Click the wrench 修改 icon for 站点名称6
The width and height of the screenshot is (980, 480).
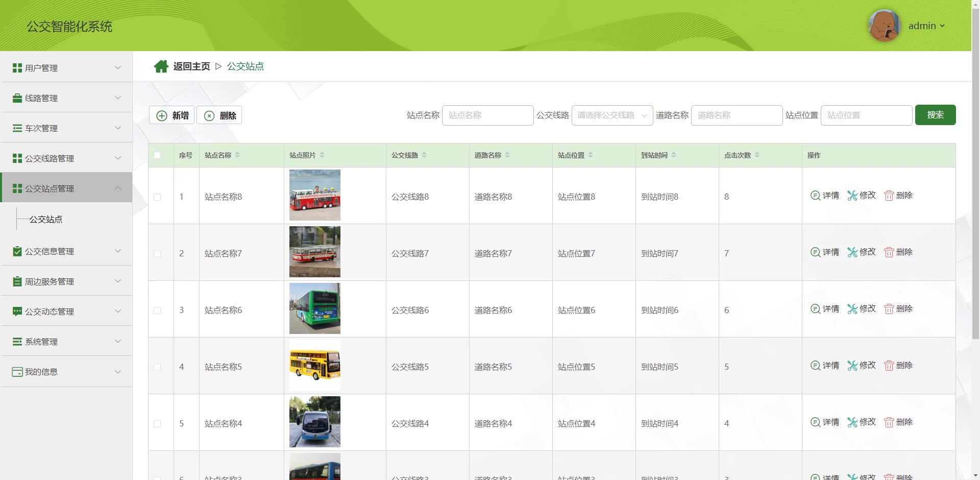point(852,308)
